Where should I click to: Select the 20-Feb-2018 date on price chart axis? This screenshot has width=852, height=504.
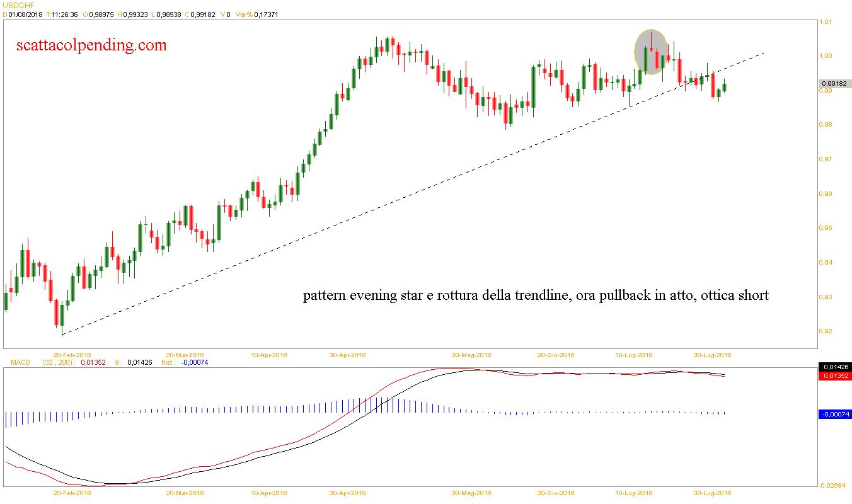[71, 355]
